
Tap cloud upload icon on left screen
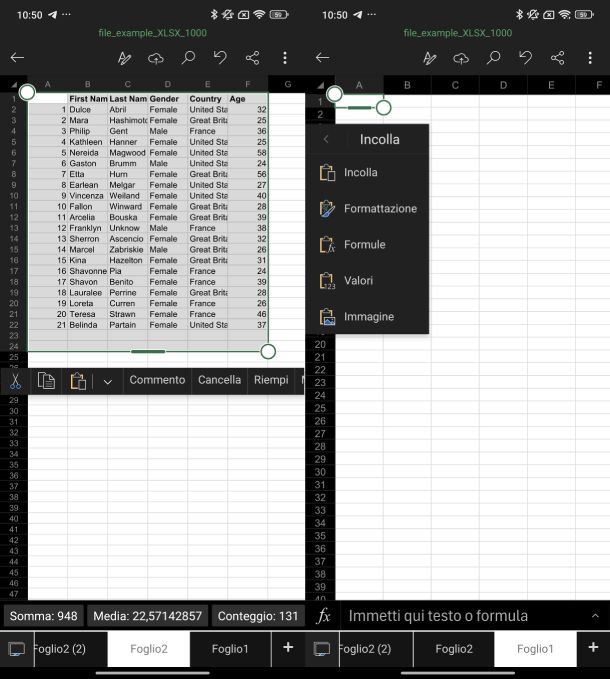tap(156, 58)
